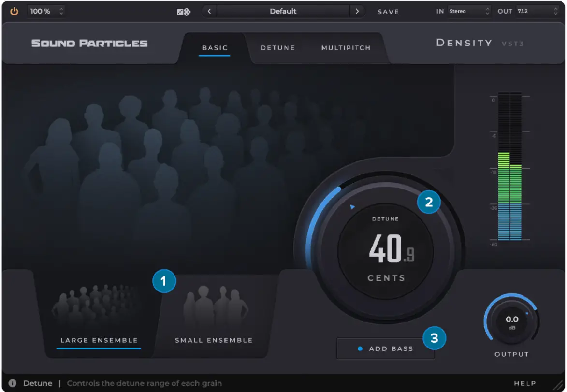Viewport: 567px width, 392px height.
Task: Open the MULTIPITCH tab
Action: (346, 48)
